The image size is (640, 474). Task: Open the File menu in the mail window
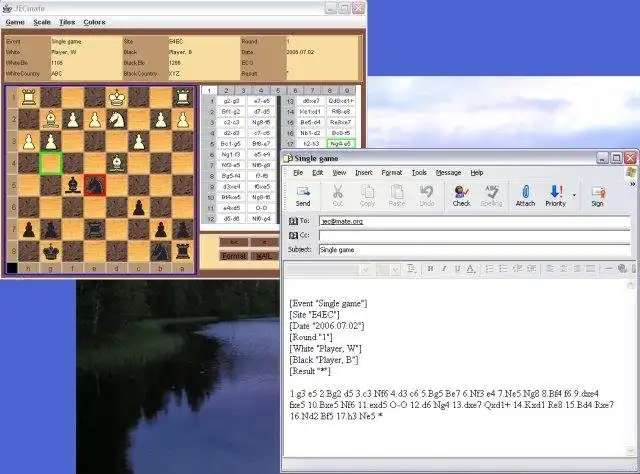click(x=298, y=173)
